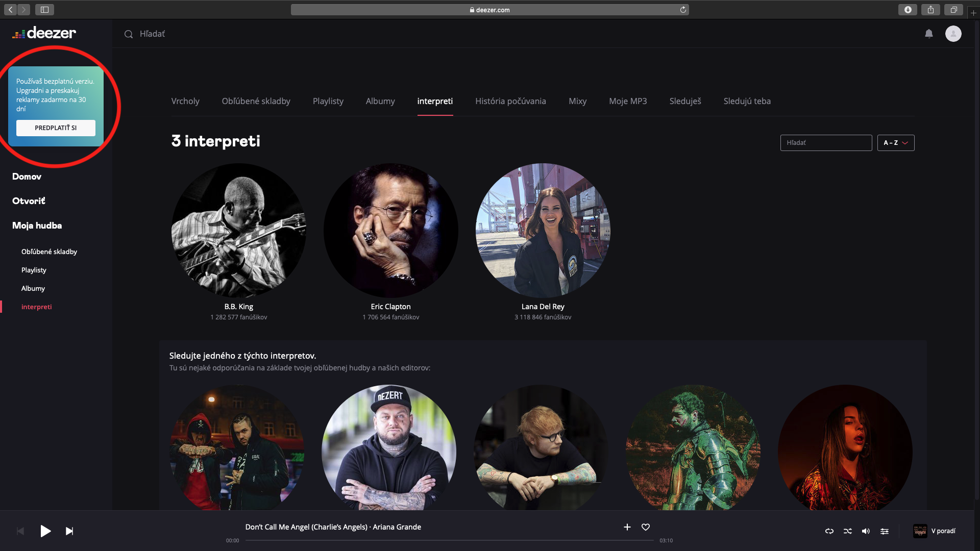
Task: Switch to the Playlisty tab
Action: tap(328, 101)
